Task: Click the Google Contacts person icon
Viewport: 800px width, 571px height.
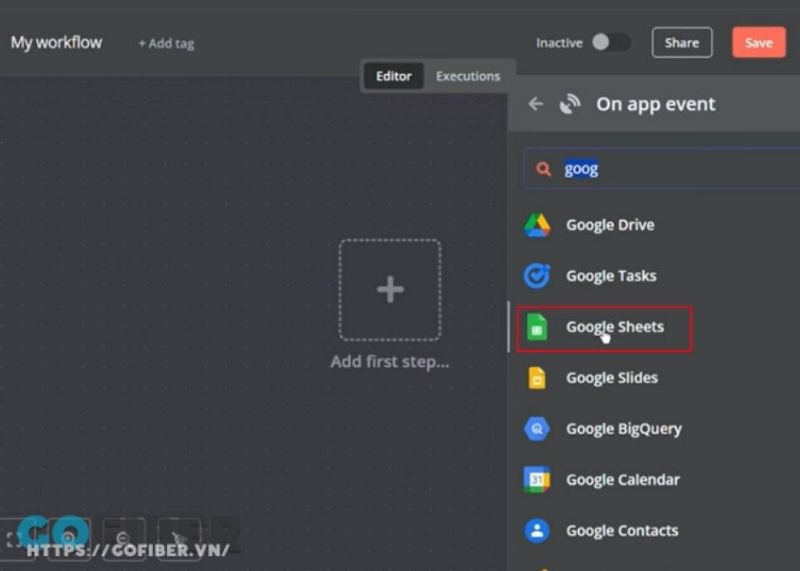Action: coord(537,531)
